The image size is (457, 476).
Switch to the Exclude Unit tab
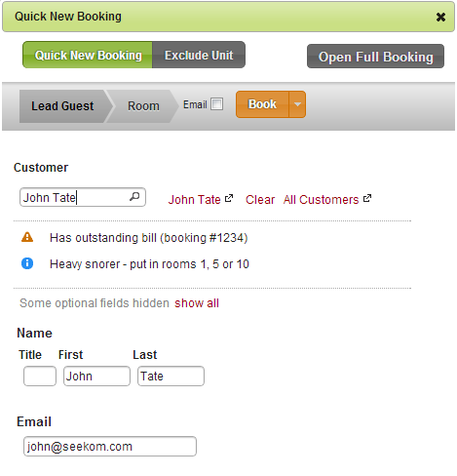[x=199, y=55]
